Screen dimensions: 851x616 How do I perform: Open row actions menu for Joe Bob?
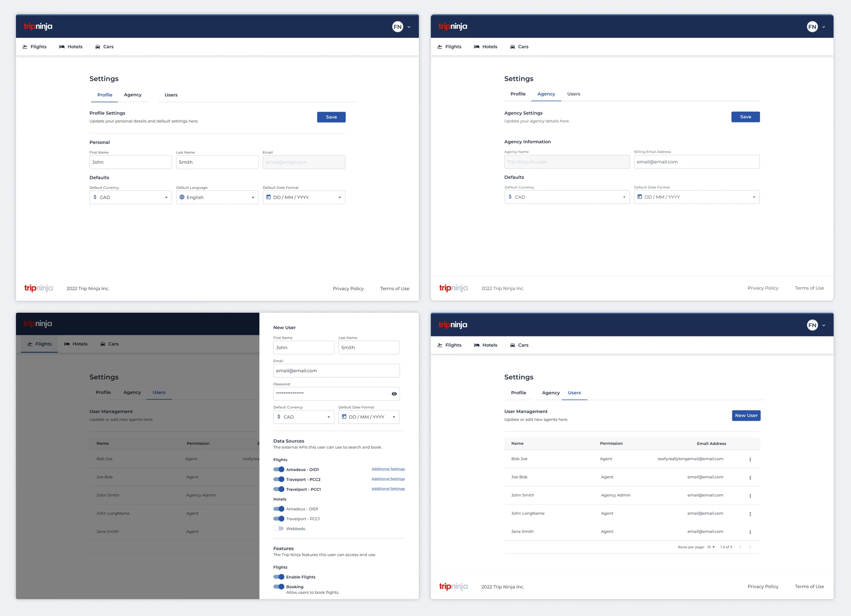tap(750, 478)
